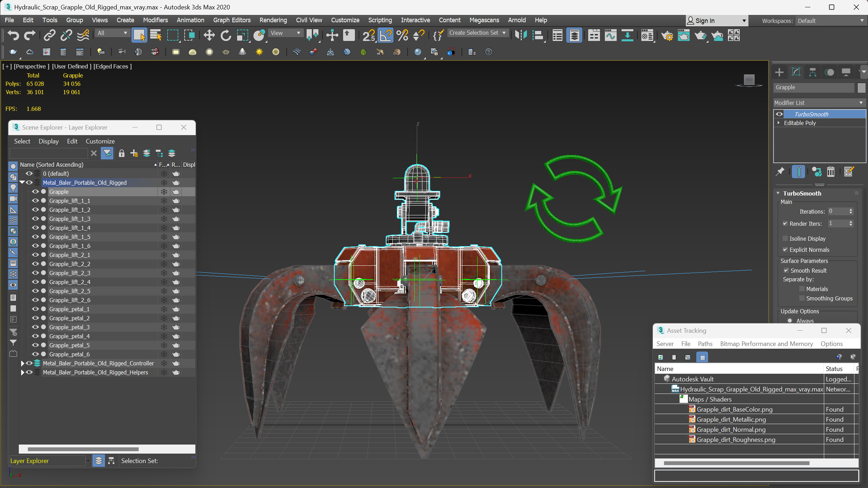
Task: Open the Modifiers menu
Action: tap(155, 20)
